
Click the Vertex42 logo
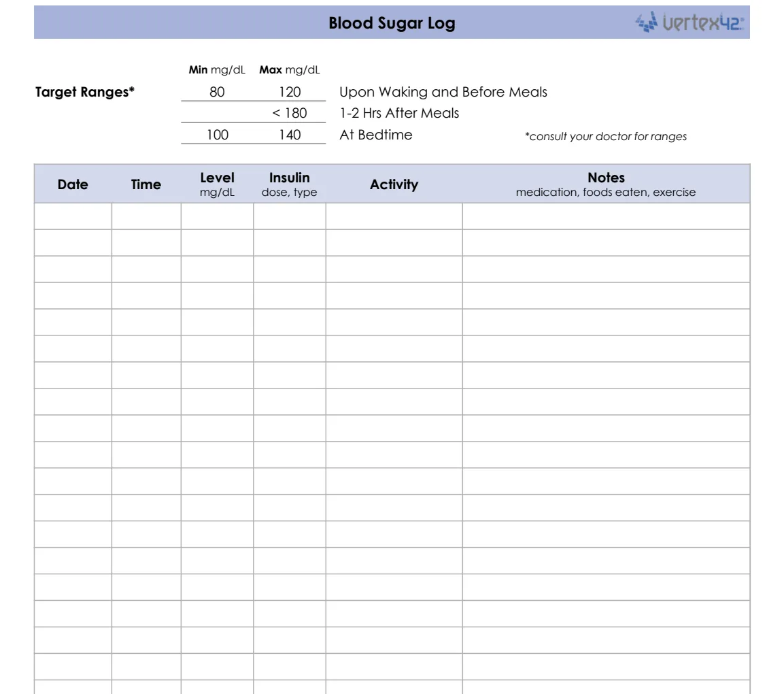[689, 22]
